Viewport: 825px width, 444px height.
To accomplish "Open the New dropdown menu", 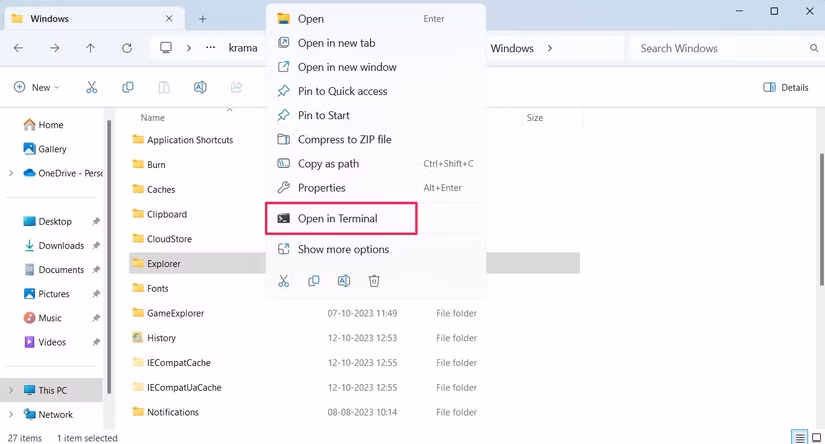I will pos(36,87).
